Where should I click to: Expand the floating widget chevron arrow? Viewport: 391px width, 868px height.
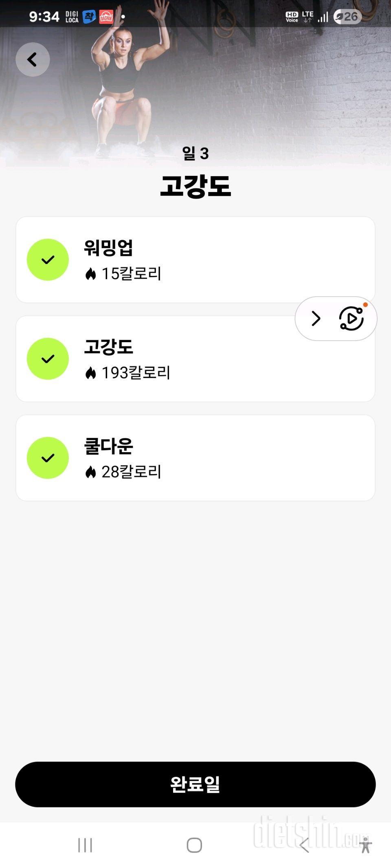pos(316,319)
